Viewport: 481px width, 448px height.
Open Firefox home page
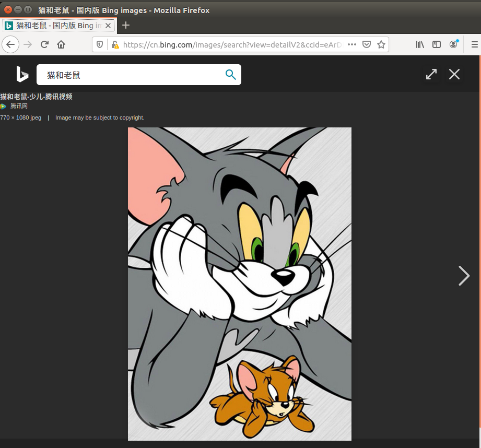point(61,44)
